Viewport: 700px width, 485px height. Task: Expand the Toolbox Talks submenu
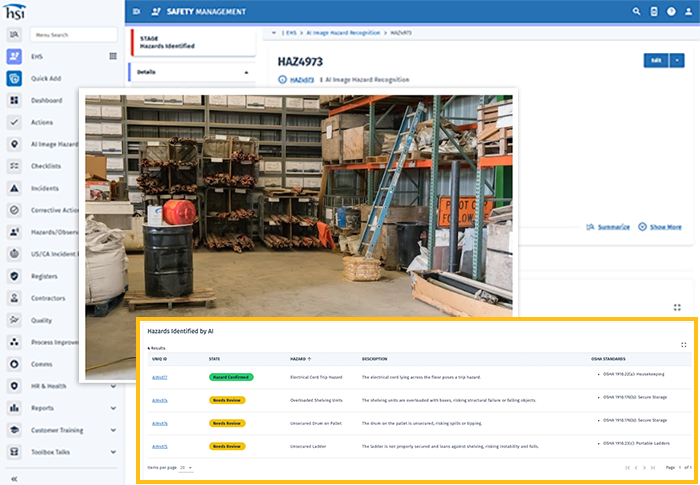point(112,451)
